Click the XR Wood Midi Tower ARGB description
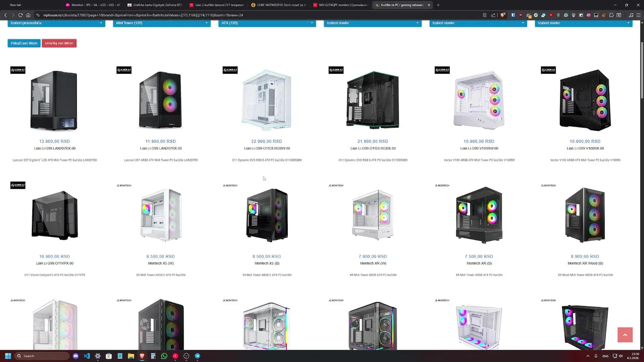This screenshot has height=362, width=644. [585, 275]
